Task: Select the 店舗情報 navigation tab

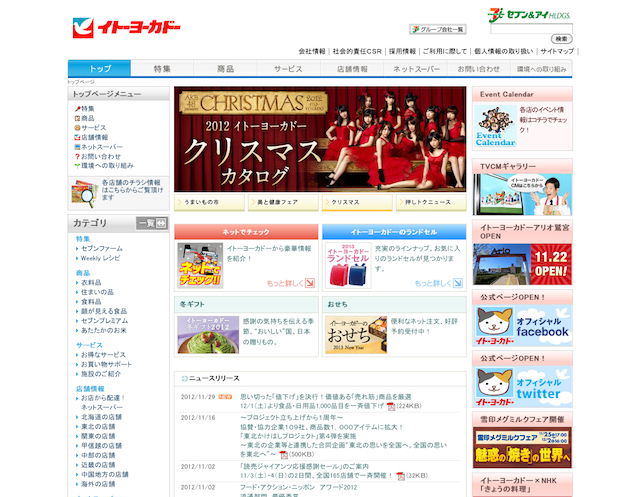Action: (x=352, y=69)
